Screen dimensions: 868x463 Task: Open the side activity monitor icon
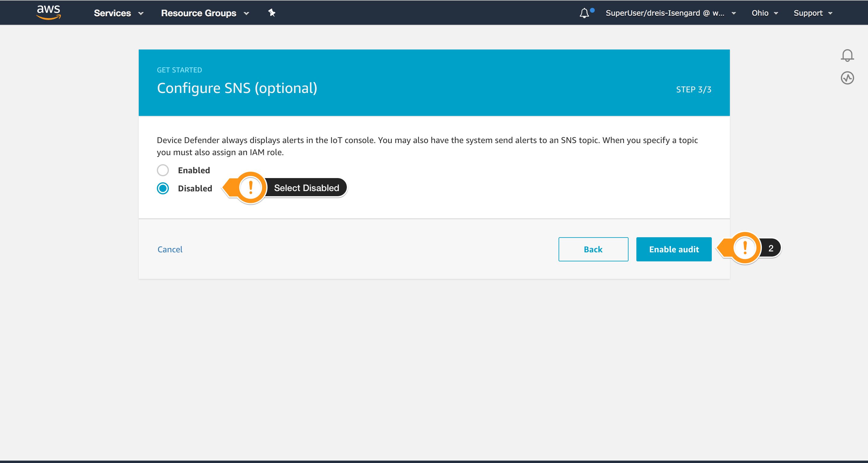tap(847, 78)
